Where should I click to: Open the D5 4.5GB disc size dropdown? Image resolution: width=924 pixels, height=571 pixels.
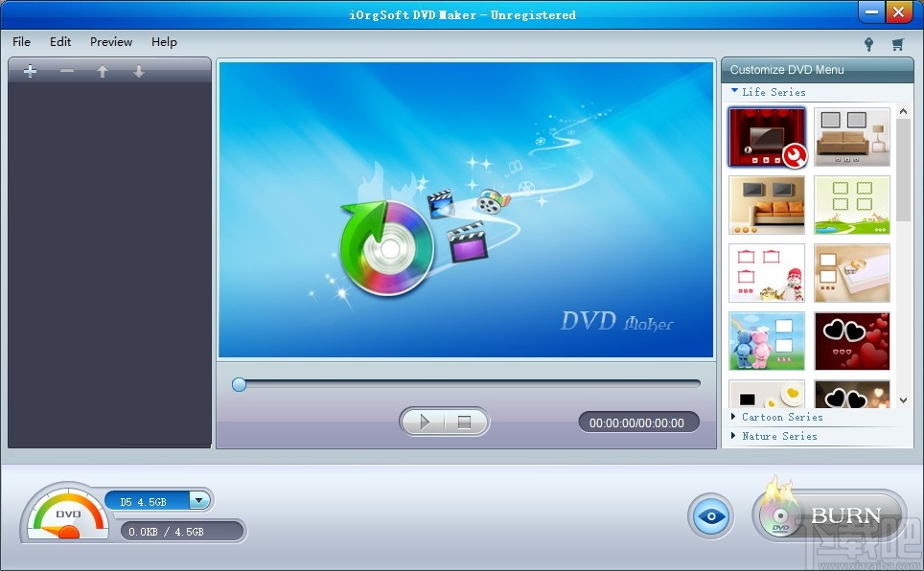(x=199, y=500)
